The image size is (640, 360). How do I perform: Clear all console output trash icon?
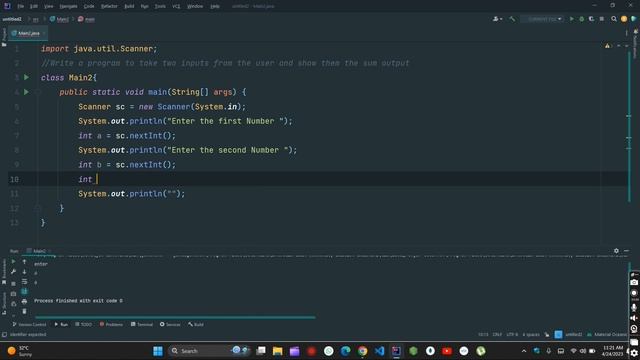24,311
